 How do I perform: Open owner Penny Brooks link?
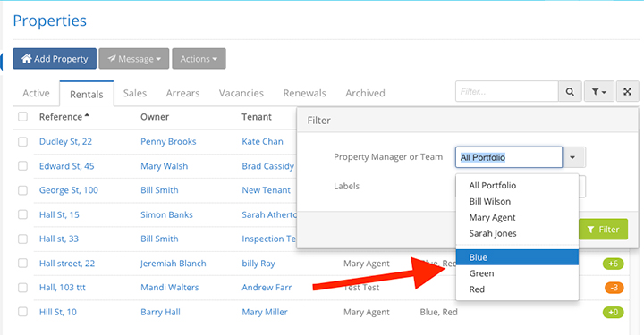pos(168,141)
